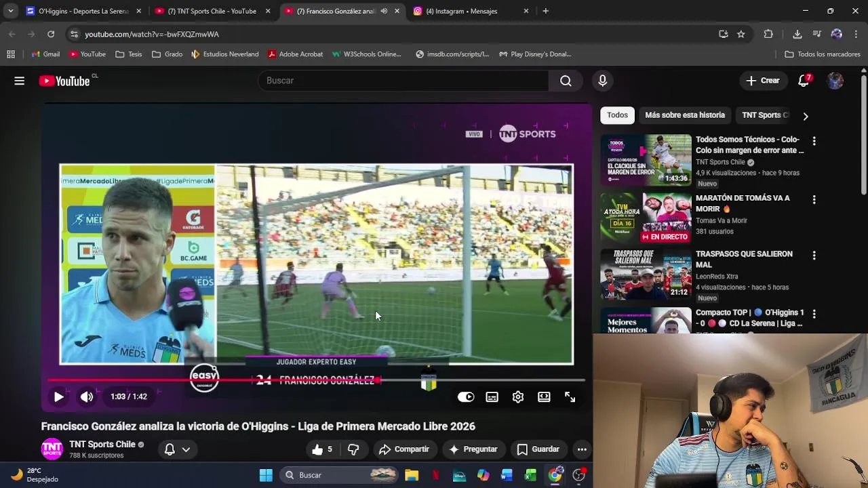Open a new browser tab
868x488 pixels.
(546, 11)
